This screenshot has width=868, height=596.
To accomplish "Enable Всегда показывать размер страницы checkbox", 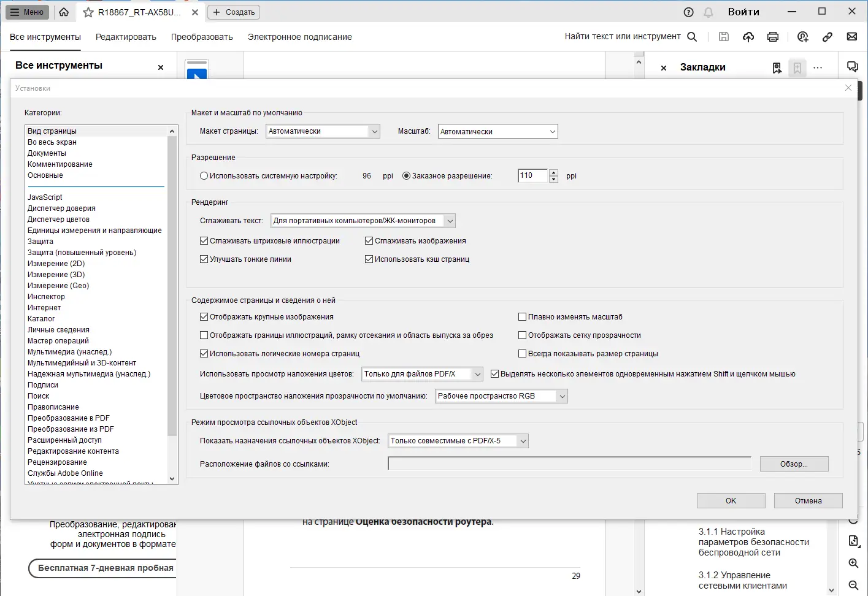I will tap(522, 354).
